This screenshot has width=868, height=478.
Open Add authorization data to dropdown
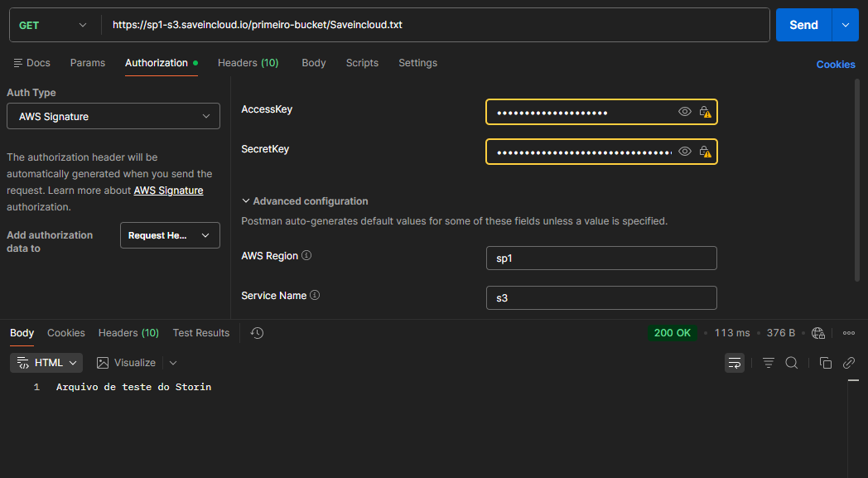[170, 235]
